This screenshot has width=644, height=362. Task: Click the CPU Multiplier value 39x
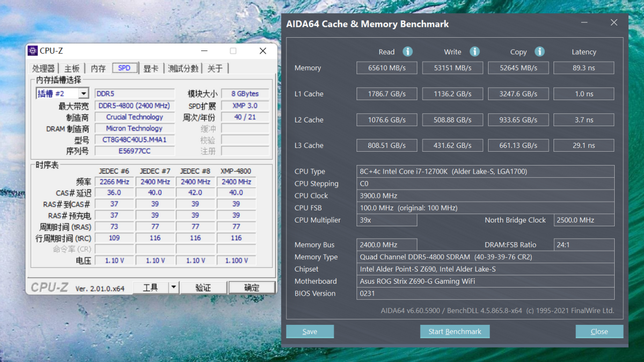(x=387, y=220)
